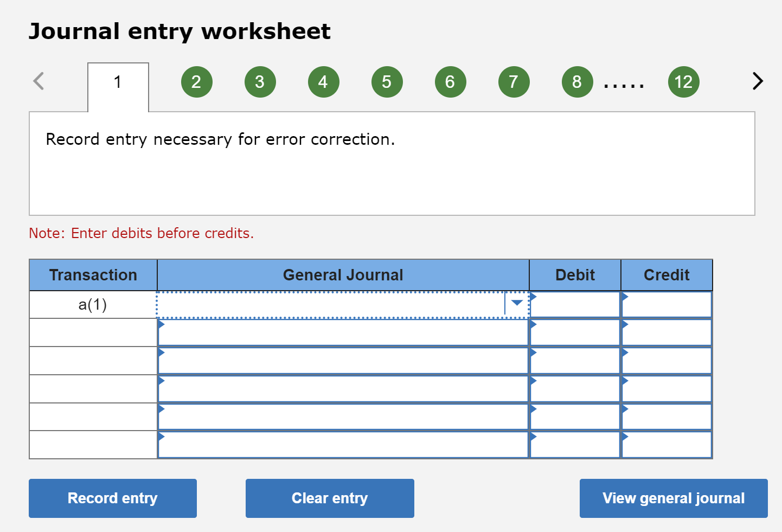The height and width of the screenshot is (532, 782).
Task: Click the Clear entry button
Action: pyautogui.click(x=330, y=498)
